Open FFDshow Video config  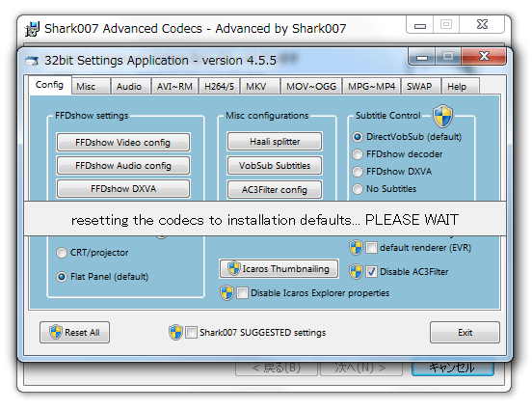click(123, 143)
